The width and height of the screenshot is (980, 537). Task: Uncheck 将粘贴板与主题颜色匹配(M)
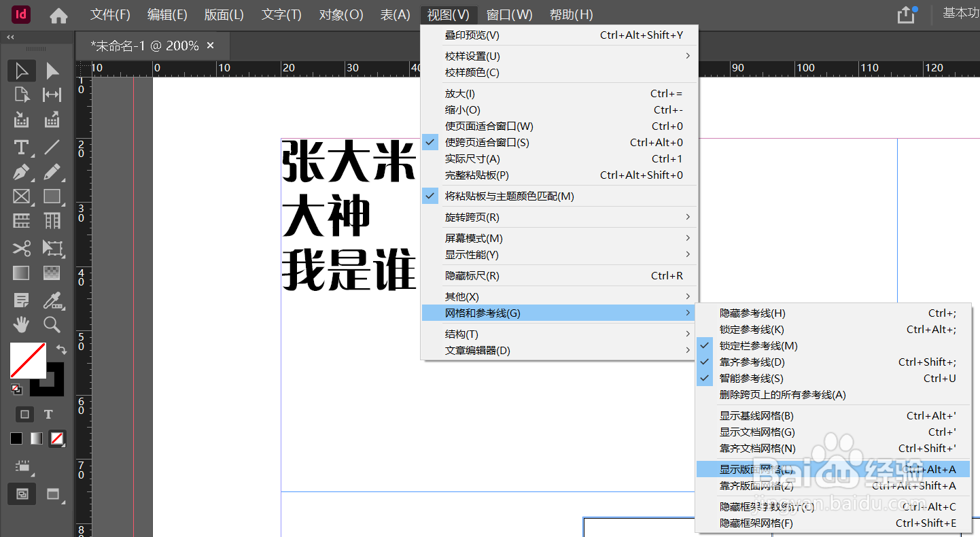click(560, 196)
